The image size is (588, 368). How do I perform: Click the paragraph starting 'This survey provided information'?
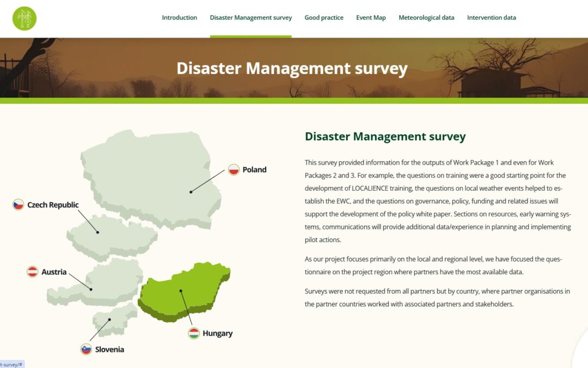click(x=438, y=201)
